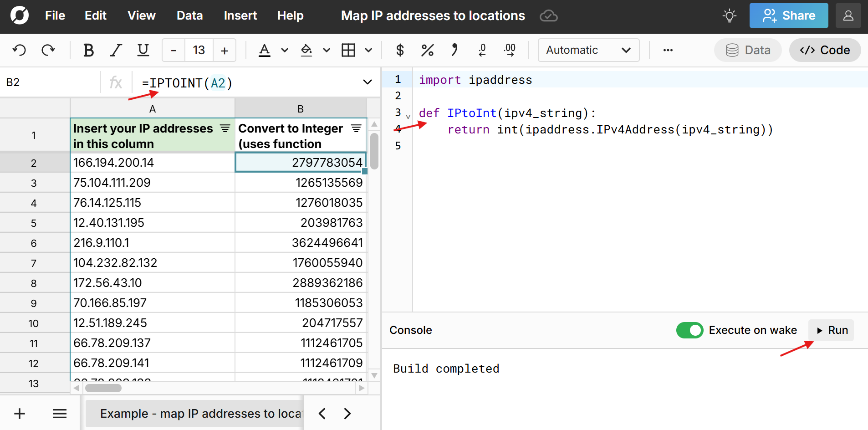This screenshot has width=868, height=430.
Task: Open filter on IP addresses column
Action: 225,128
